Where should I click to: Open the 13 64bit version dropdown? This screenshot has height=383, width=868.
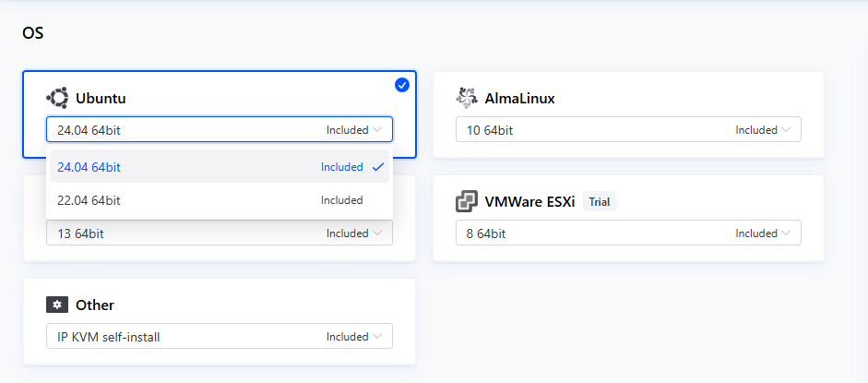(x=220, y=233)
